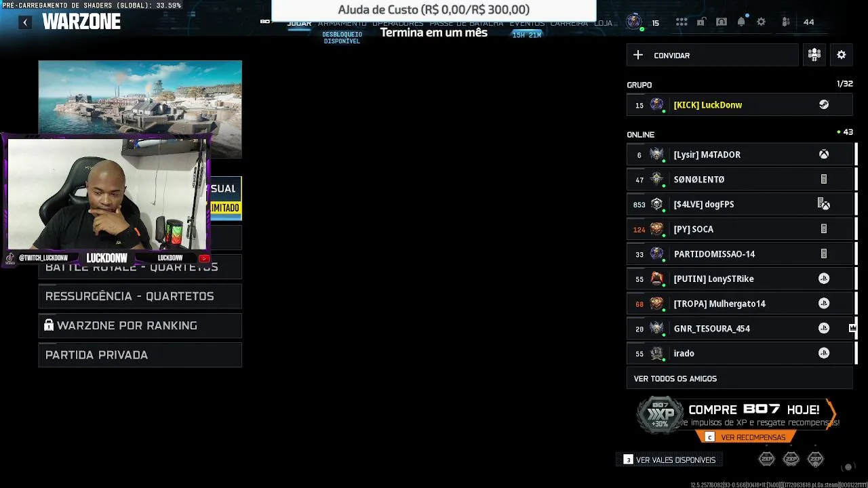Select the Ressurgência - Quartetos mode
This screenshot has width=868, height=488.
click(140, 296)
